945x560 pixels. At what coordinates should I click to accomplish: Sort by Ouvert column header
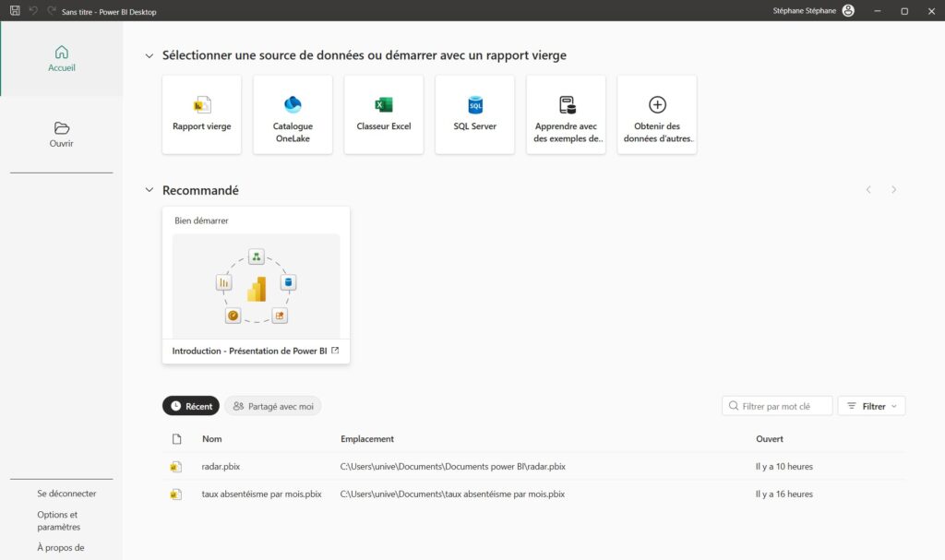tap(770, 439)
